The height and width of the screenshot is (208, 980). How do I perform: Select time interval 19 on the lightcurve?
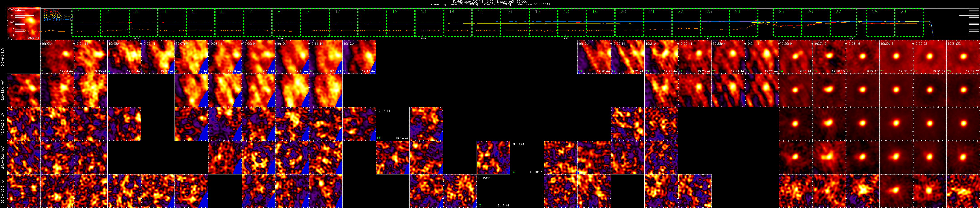(601, 22)
